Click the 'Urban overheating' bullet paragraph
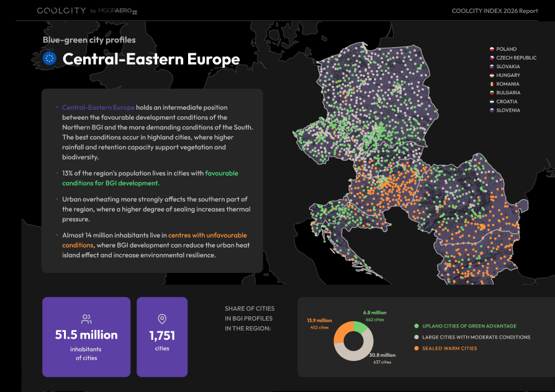 (x=156, y=209)
